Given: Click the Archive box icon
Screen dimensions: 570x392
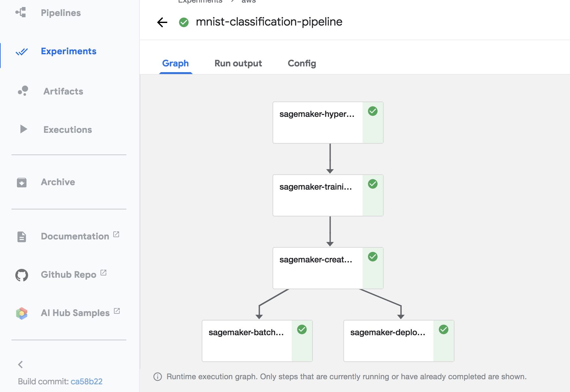Looking at the screenshot, I should point(22,182).
